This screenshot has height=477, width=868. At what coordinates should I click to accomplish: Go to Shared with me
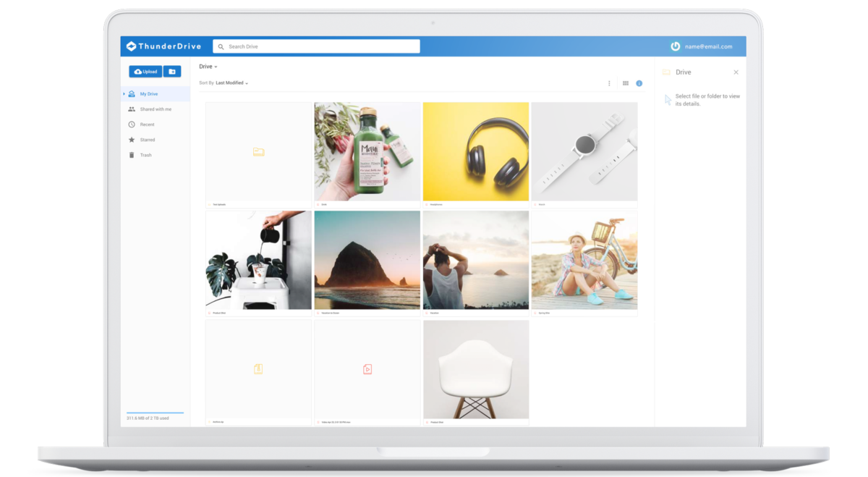(155, 109)
